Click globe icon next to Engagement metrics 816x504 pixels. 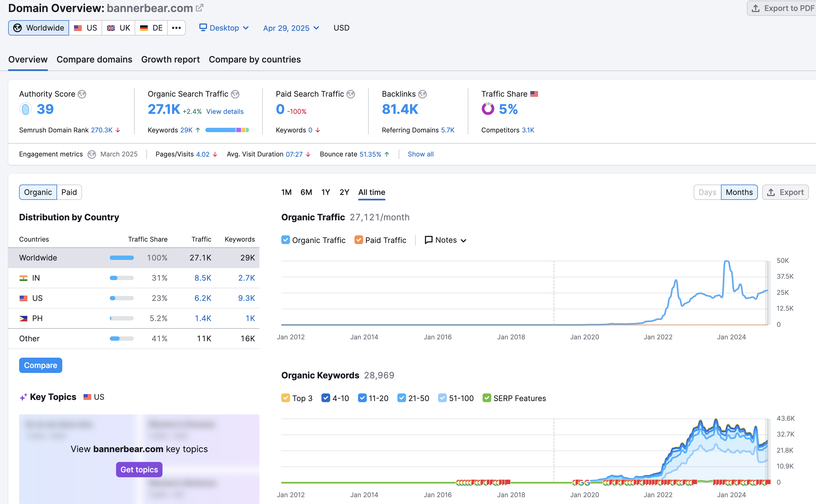92,154
